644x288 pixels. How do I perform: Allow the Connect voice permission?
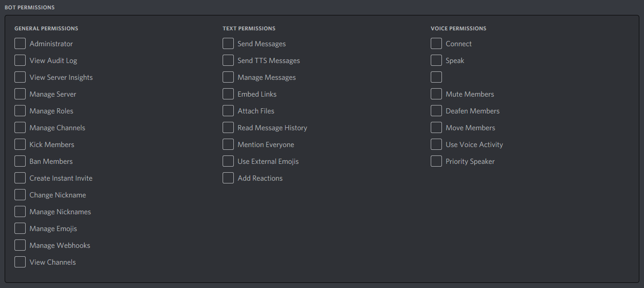436,43
